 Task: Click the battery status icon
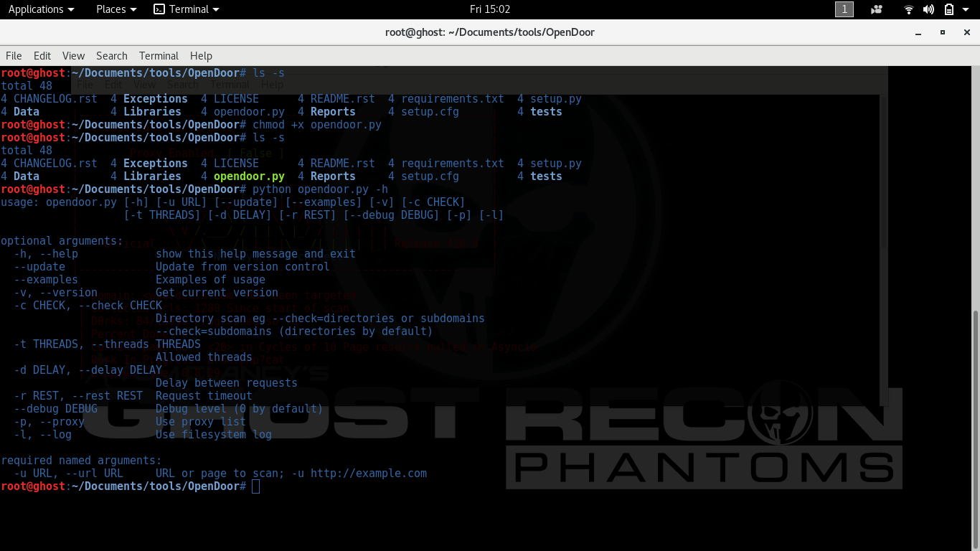pyautogui.click(x=949, y=9)
